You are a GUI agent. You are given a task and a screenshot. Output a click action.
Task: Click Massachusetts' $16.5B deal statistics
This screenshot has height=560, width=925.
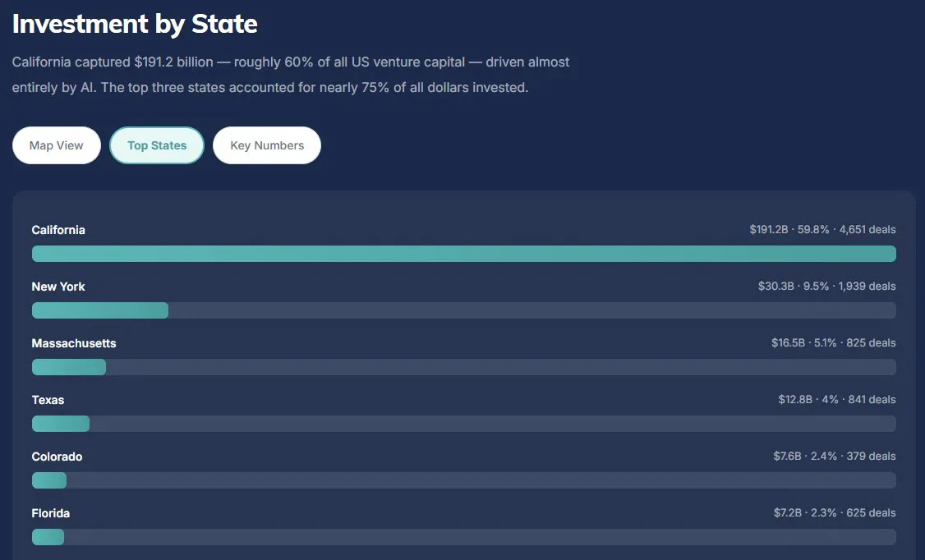point(834,342)
